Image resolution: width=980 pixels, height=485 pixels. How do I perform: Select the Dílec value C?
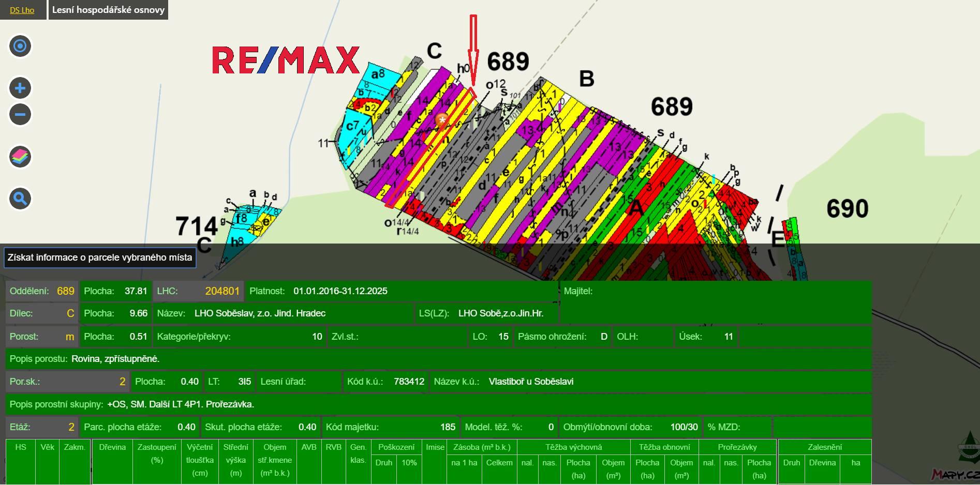click(x=70, y=313)
